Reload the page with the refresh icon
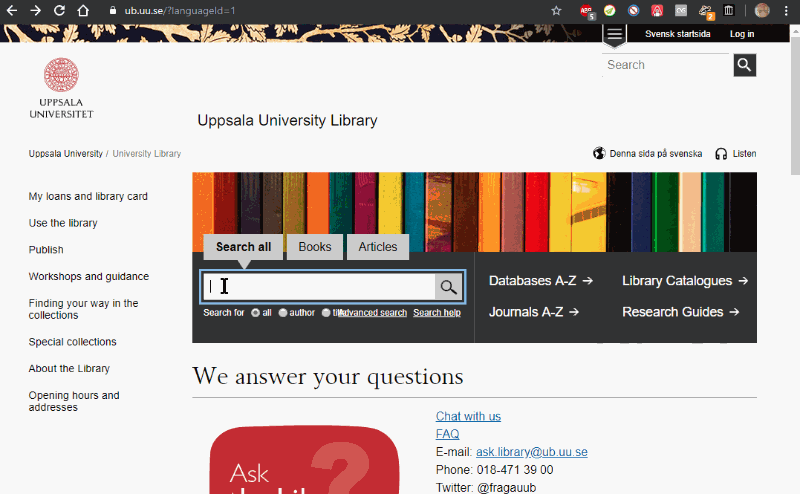This screenshot has width=800, height=494. pyautogui.click(x=59, y=10)
